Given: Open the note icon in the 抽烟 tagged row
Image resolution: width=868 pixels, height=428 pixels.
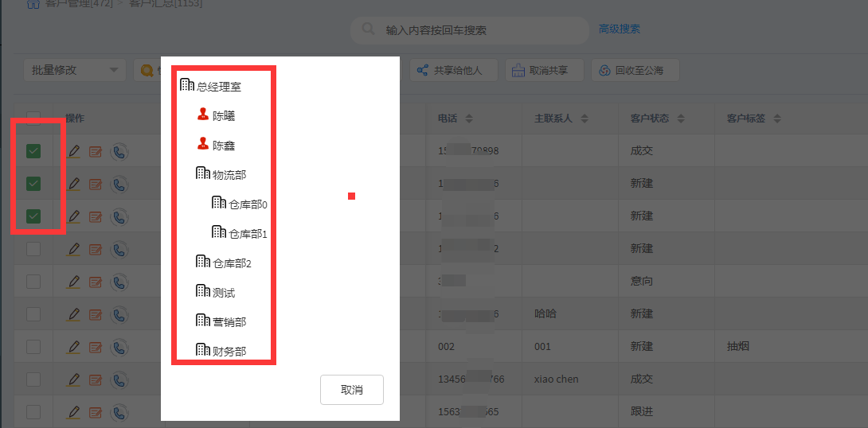Looking at the screenshot, I should [96, 348].
